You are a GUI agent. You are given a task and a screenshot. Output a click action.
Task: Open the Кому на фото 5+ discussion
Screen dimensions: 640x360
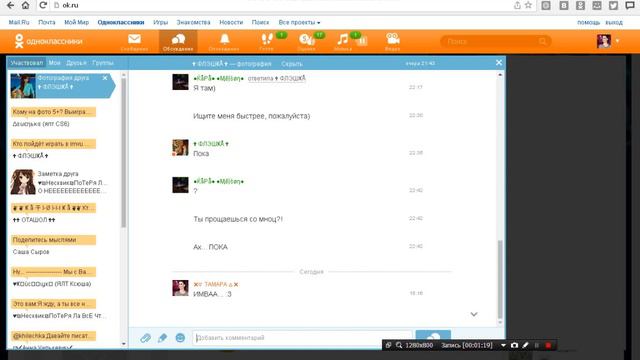[53, 112]
